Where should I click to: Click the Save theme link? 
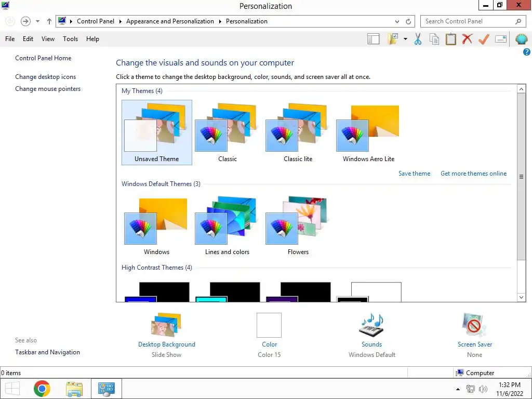[x=414, y=174]
